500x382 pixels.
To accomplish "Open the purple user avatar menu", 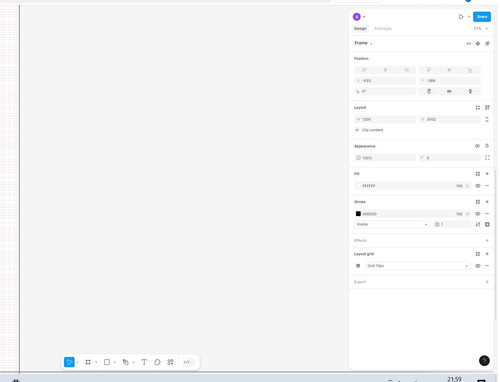I will click(357, 17).
